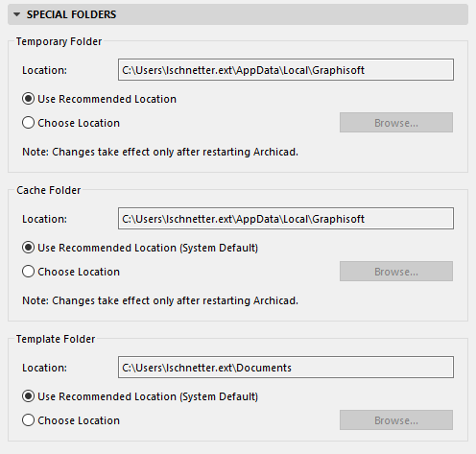This screenshot has width=476, height=454.
Task: Click Browse button in Temporary Folder group
Action: click(x=396, y=123)
